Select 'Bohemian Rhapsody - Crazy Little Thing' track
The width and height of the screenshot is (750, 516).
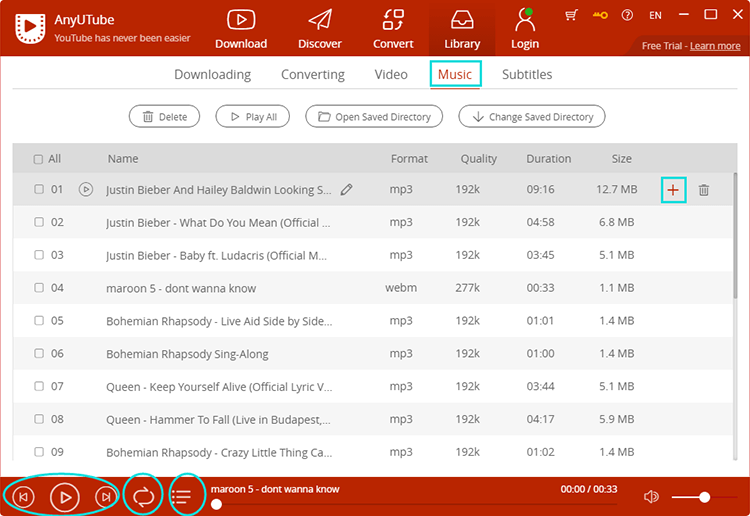tap(219, 452)
